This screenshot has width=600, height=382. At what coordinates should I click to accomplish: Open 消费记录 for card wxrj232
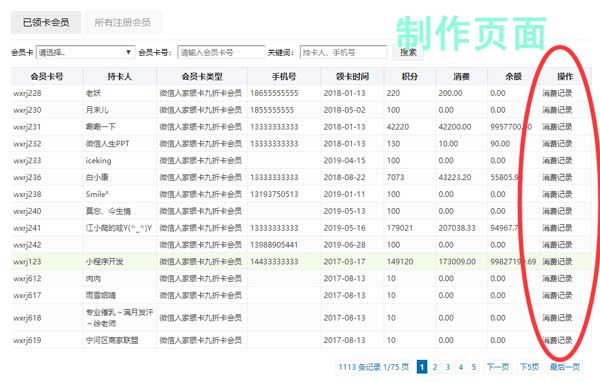(557, 144)
